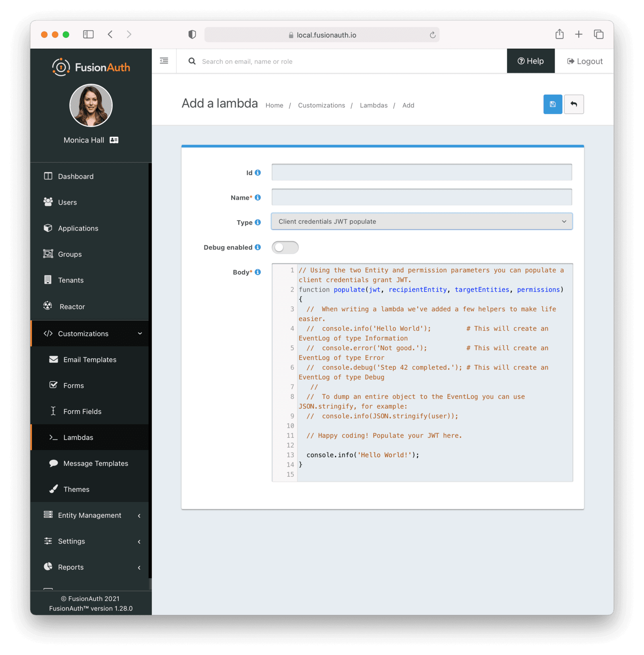This screenshot has height=655, width=644.
Task: Click the Reactor sidebar icon
Action: pos(48,306)
